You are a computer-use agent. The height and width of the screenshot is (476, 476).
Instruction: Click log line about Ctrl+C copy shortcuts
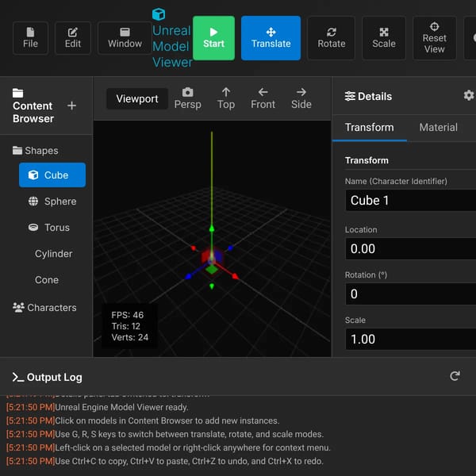click(189, 461)
